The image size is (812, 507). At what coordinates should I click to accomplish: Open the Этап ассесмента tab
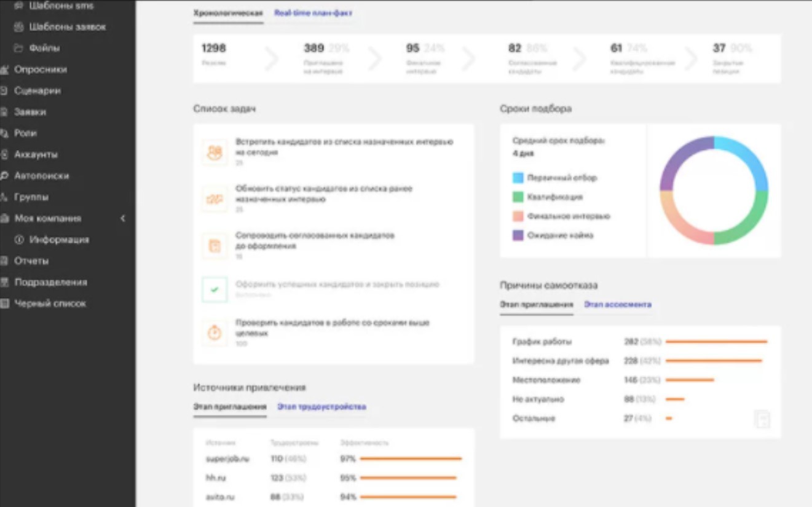617,305
